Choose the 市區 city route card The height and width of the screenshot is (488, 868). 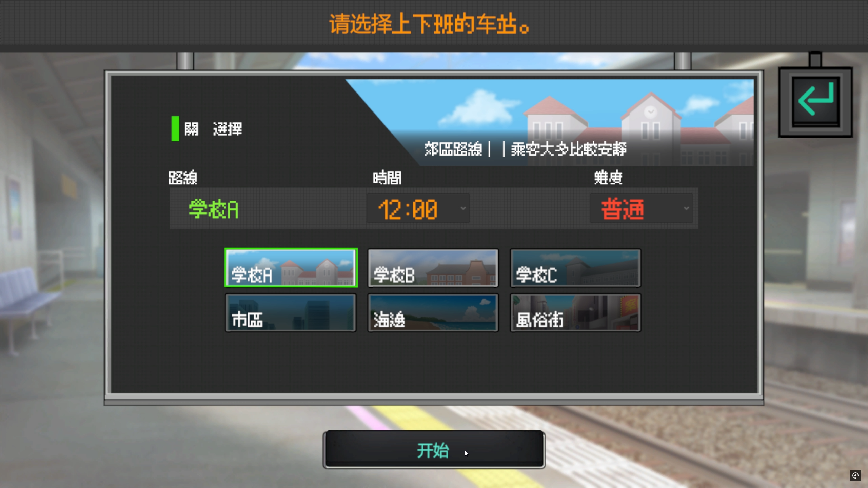pos(291,313)
